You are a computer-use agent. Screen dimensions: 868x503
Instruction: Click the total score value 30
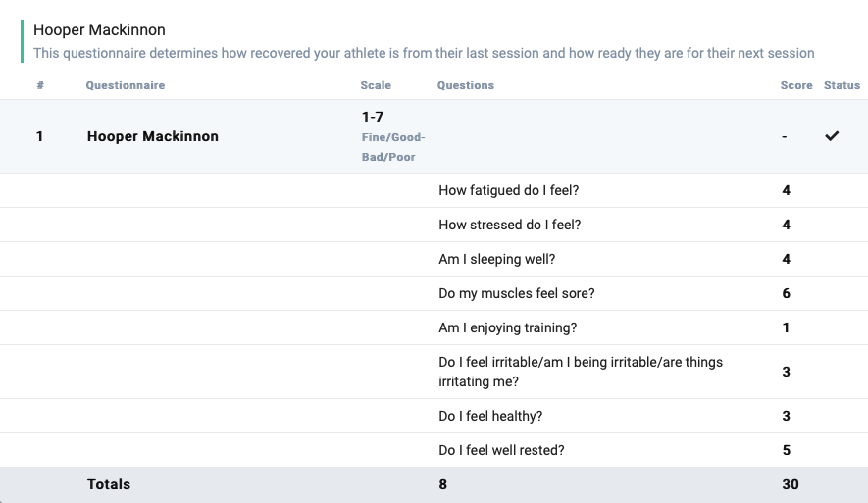[790, 484]
